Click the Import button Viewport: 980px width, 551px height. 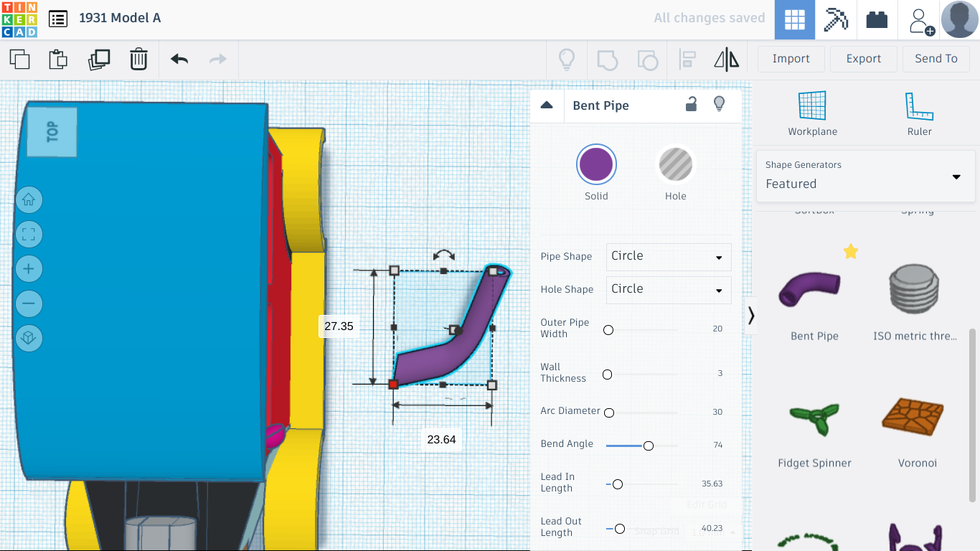click(791, 59)
